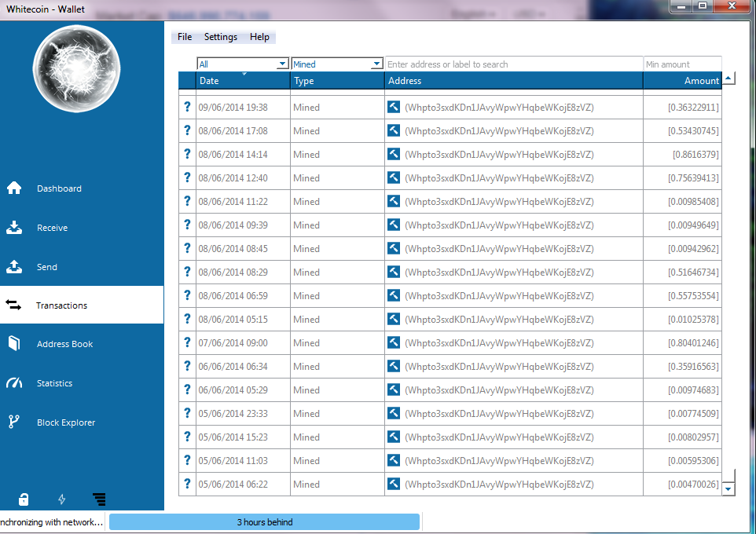Click mining pickaxe icon in 09/06/2014 19:38 row
The width and height of the screenshot is (756, 534).
coord(394,107)
